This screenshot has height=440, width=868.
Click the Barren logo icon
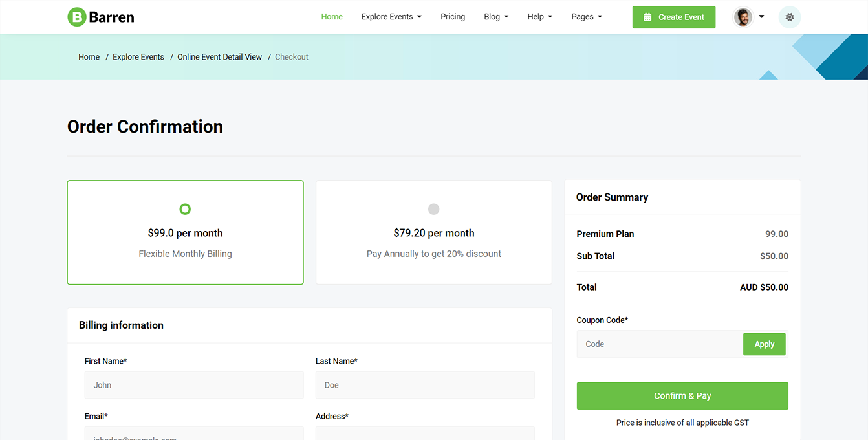click(x=77, y=17)
